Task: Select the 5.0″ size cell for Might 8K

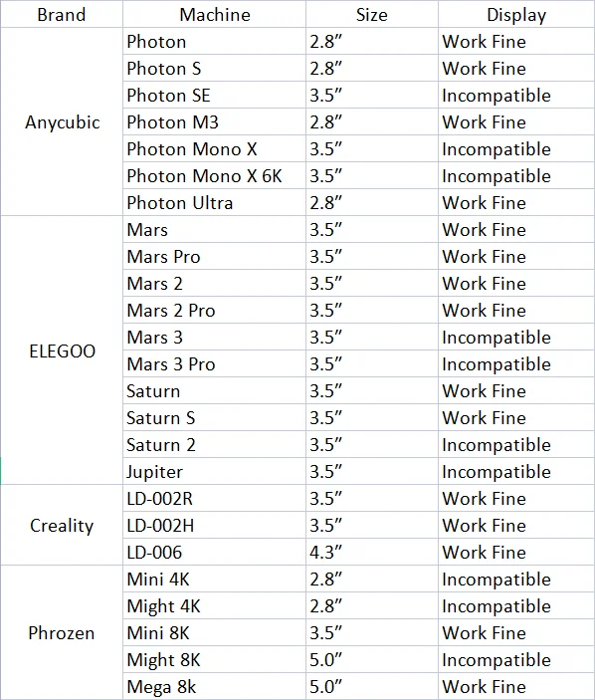Action: [372, 660]
